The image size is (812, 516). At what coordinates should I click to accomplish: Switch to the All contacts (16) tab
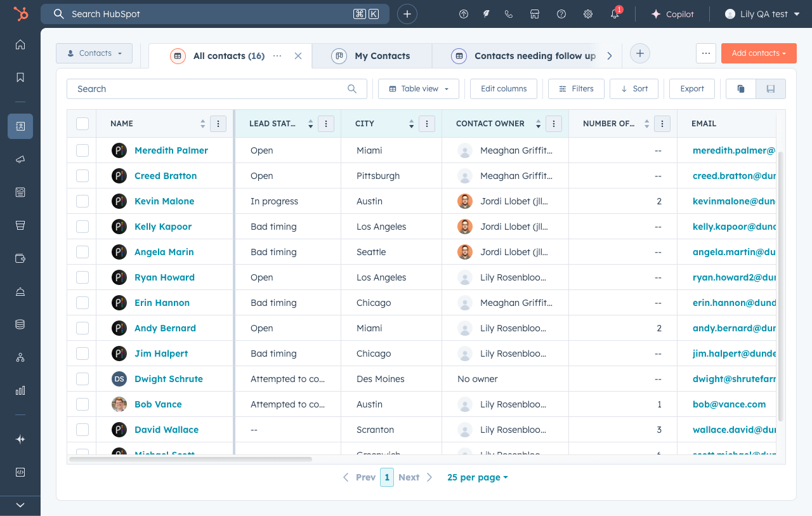pyautogui.click(x=229, y=56)
